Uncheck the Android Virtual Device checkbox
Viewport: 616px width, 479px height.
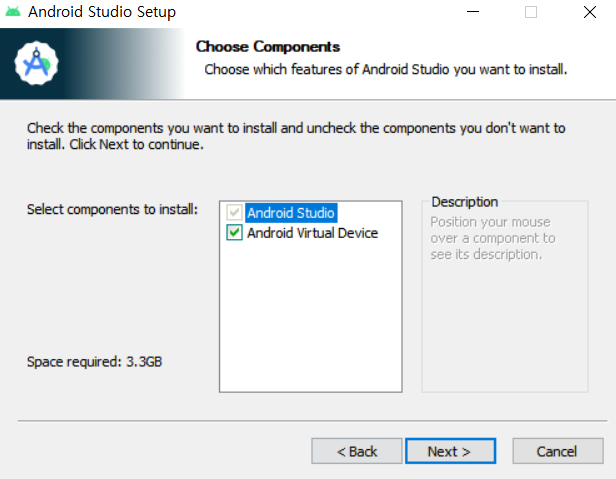click(234, 233)
